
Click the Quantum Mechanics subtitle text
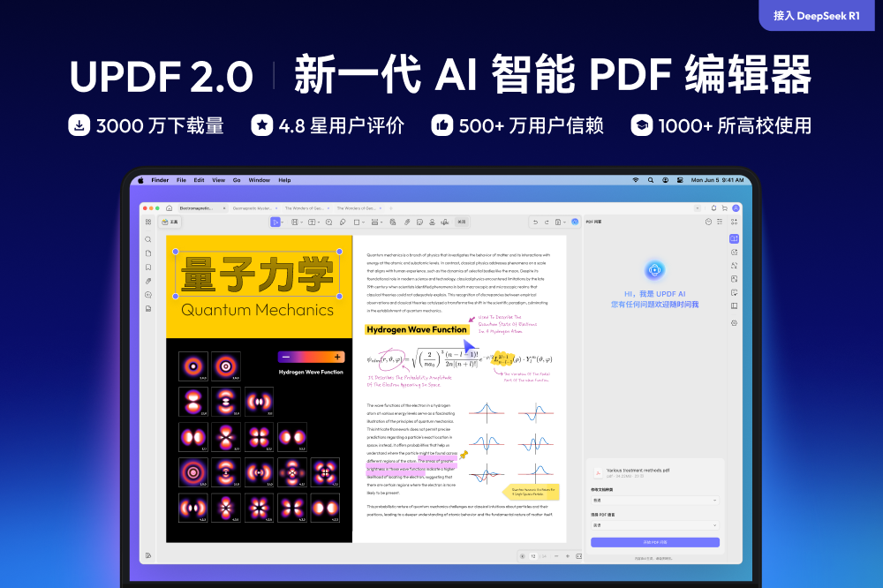pyautogui.click(x=257, y=310)
